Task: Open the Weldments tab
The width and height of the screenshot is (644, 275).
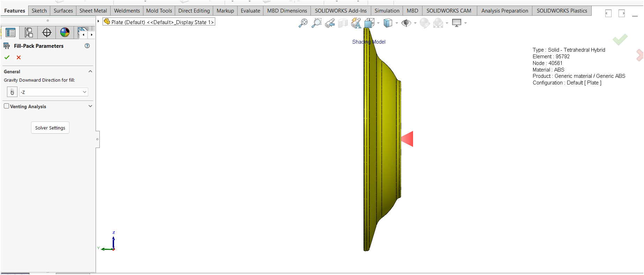Action: point(127,11)
